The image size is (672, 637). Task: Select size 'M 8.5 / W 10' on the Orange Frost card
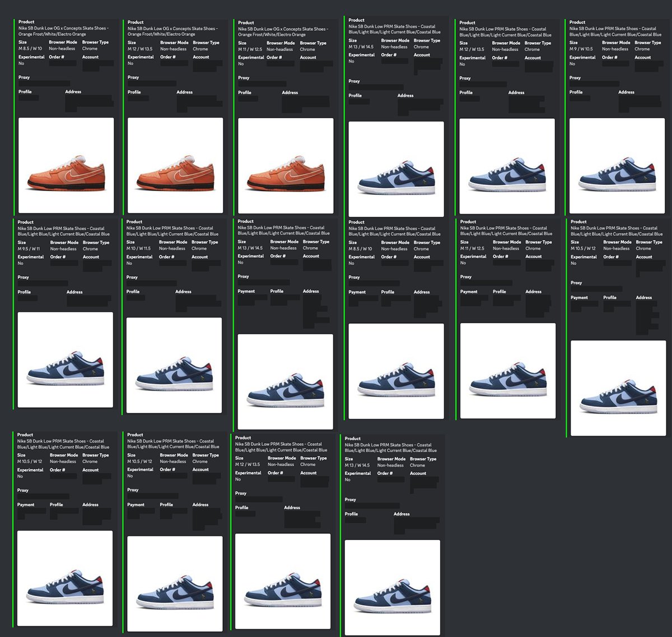[30, 49]
